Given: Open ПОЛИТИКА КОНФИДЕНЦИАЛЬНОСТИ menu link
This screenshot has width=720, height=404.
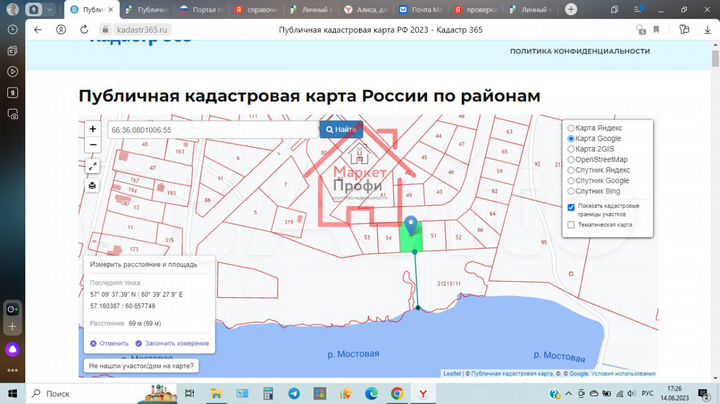Looking at the screenshot, I should click(x=580, y=51).
